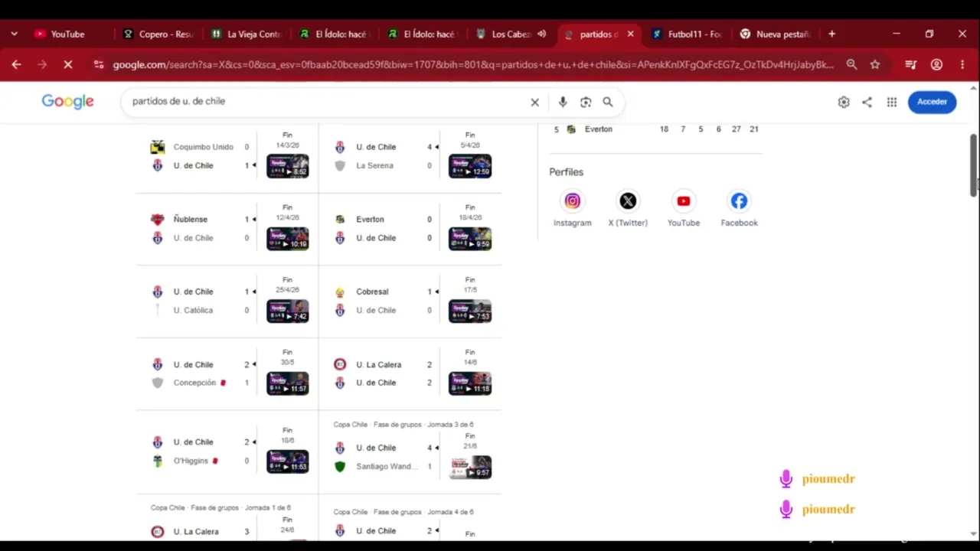Open a new browser tab

831,34
